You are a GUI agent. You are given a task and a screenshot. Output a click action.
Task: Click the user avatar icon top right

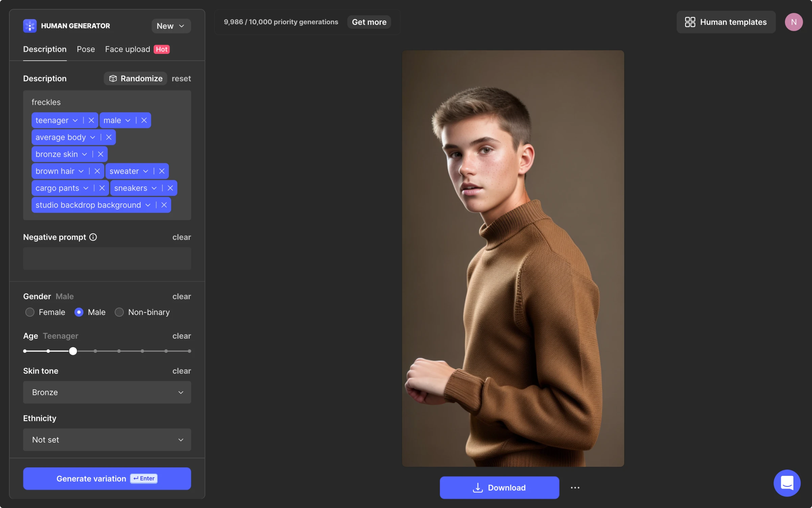click(x=793, y=22)
